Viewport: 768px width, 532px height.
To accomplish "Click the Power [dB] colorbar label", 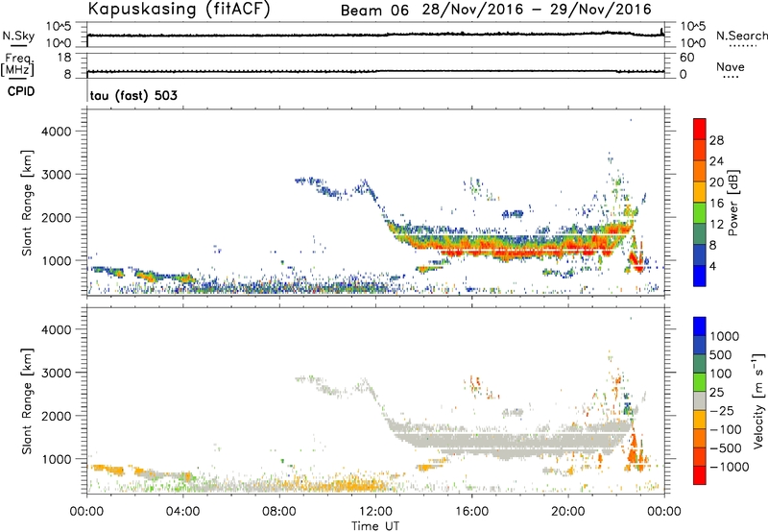I will tap(732, 203).
